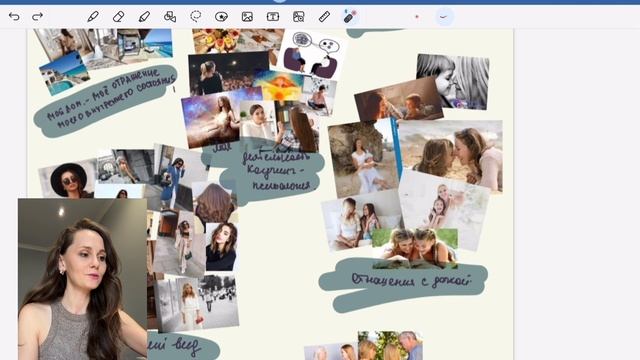
Task: Open the Camera photo tool
Action: pos(299,17)
